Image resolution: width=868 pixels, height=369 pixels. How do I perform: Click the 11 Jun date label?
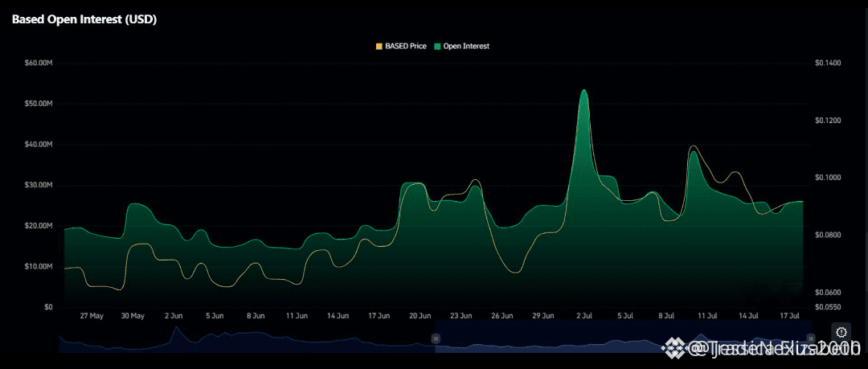(297, 317)
